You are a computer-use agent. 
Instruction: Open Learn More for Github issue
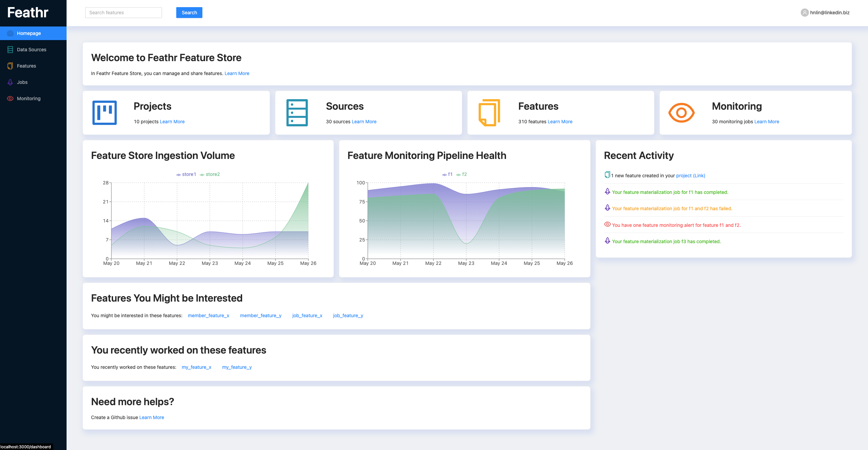coord(151,417)
